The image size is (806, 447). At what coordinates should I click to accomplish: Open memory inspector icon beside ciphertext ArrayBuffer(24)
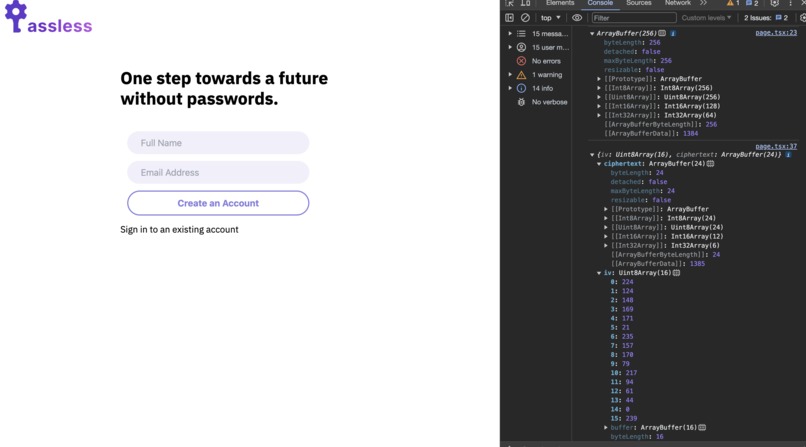coord(710,164)
